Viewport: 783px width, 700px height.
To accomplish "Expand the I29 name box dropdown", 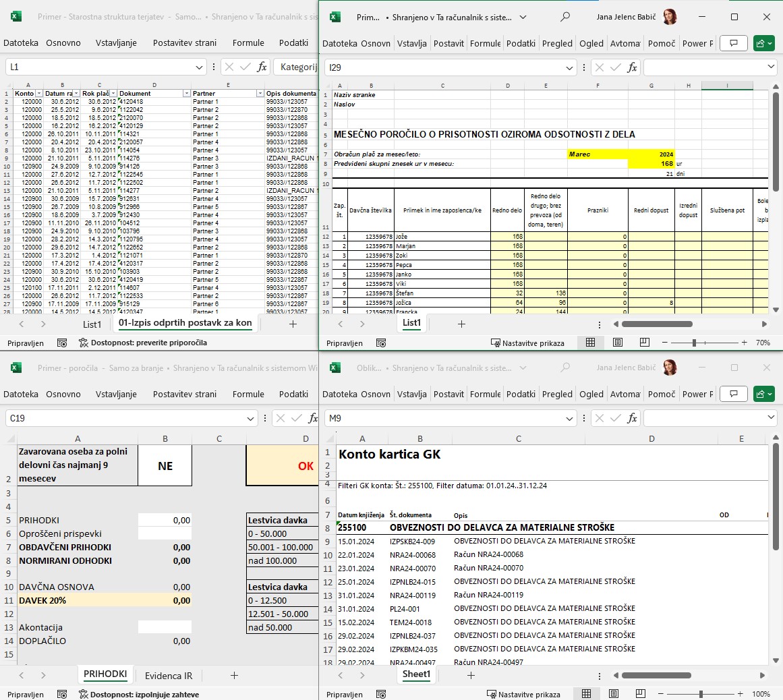I will [x=569, y=67].
